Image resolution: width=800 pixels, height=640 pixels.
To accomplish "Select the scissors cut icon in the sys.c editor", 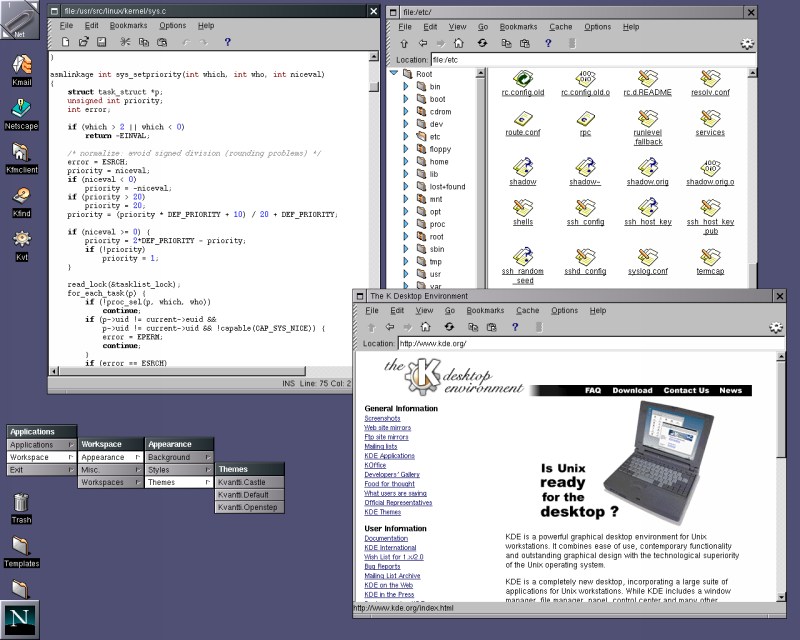I will click(125, 42).
